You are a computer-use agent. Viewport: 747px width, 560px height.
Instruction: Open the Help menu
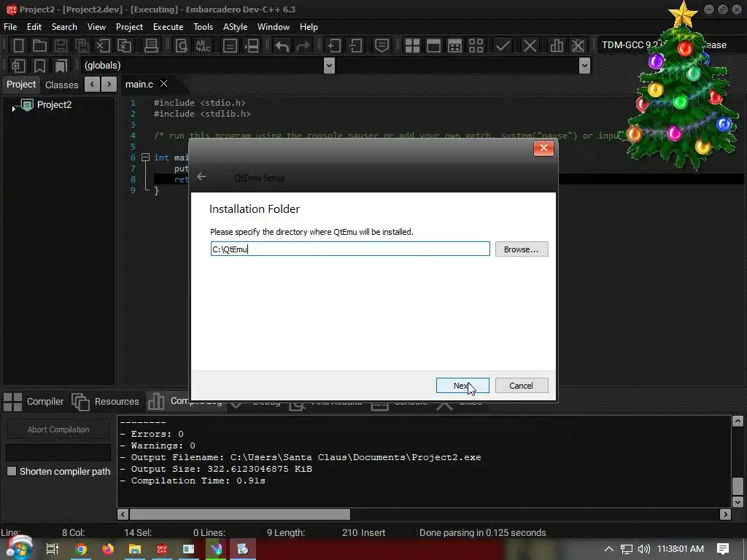click(x=309, y=27)
